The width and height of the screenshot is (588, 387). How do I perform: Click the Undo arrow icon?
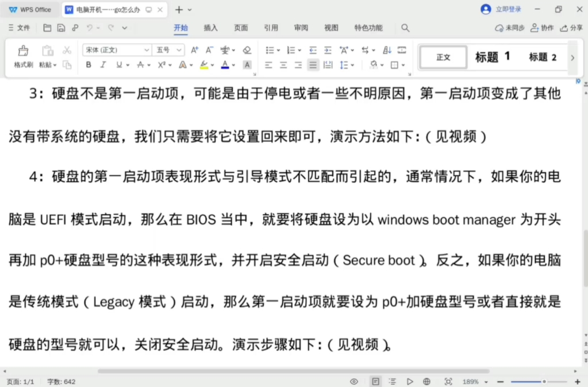click(x=90, y=28)
